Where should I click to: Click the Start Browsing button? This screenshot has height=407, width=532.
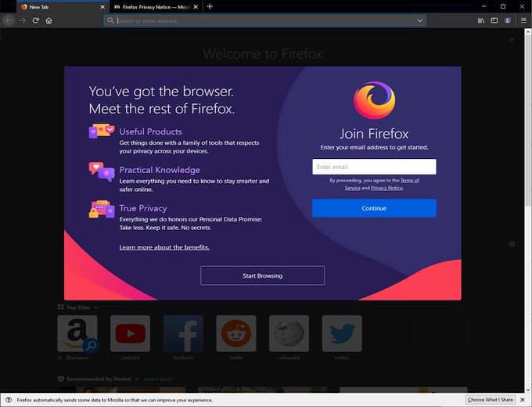click(x=262, y=276)
